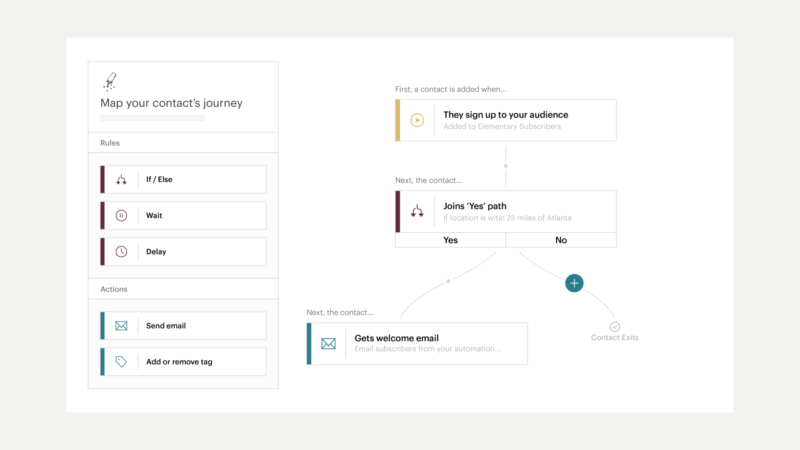
Task: Select the No branch
Action: (561, 240)
